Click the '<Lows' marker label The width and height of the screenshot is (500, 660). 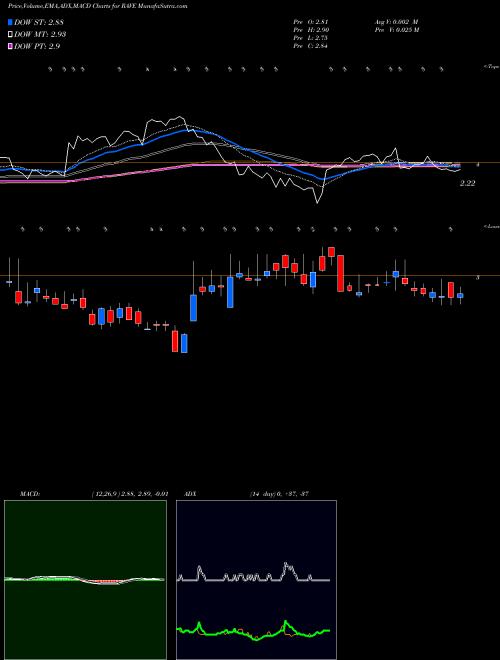(492, 226)
